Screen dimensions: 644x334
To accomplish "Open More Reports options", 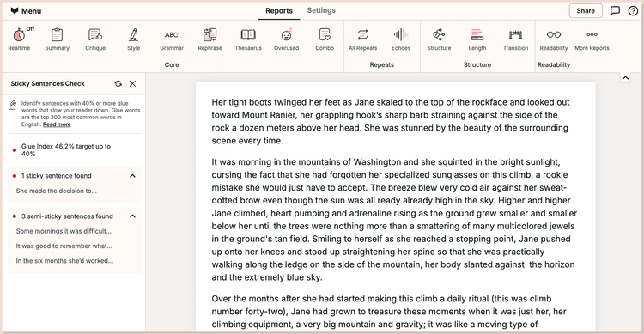I will [x=592, y=39].
